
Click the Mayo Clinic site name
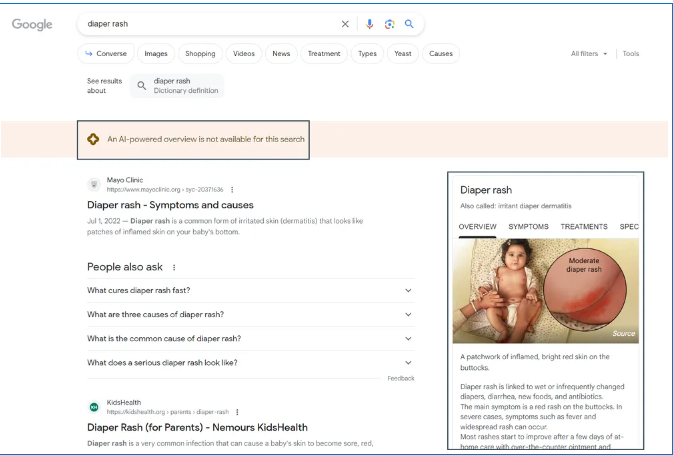tap(125, 180)
